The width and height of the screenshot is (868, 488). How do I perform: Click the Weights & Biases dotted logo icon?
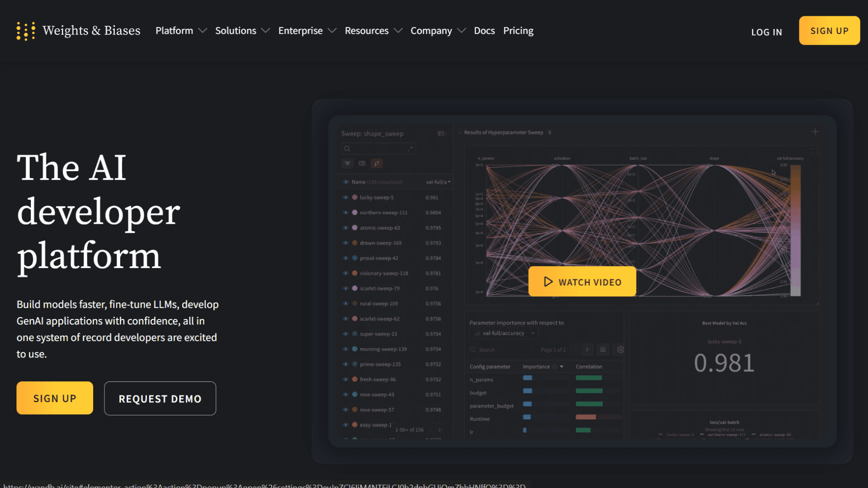point(26,31)
